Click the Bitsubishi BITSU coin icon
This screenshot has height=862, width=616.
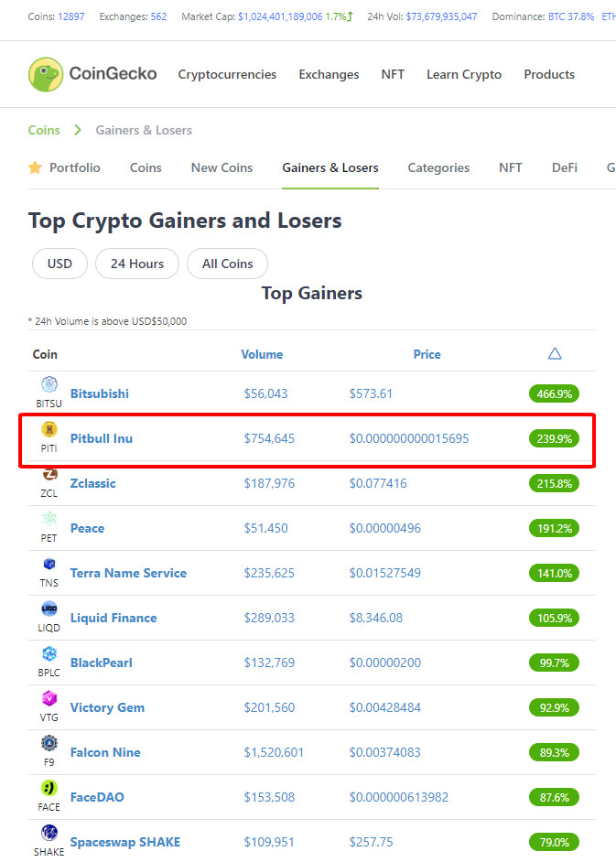click(49, 384)
